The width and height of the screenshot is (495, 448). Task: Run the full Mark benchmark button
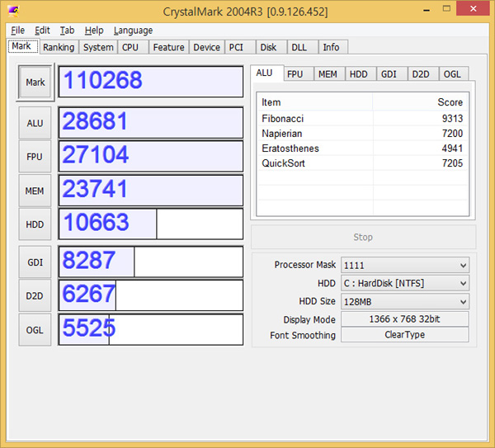pyautogui.click(x=35, y=82)
